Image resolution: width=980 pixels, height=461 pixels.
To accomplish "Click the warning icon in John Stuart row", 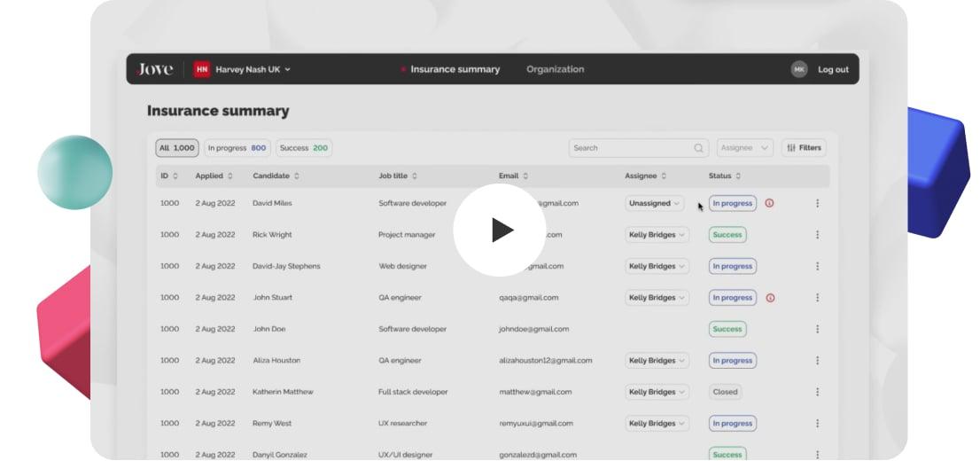I will coord(770,298).
